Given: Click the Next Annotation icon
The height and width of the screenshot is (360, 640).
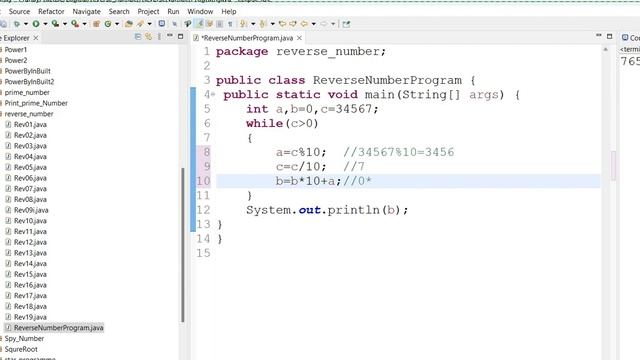Looking at the screenshot, I should click(244, 24).
